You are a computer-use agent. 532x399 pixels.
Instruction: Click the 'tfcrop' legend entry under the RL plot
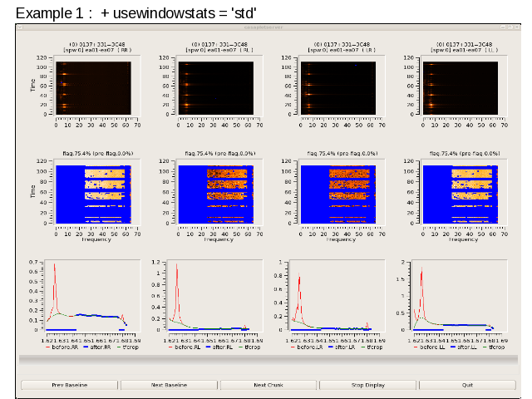click(x=249, y=347)
